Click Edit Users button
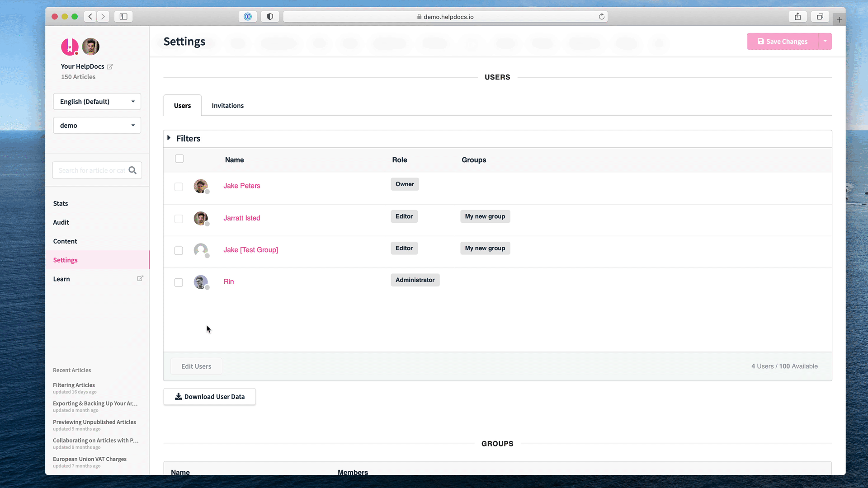The image size is (868, 488). [196, 366]
